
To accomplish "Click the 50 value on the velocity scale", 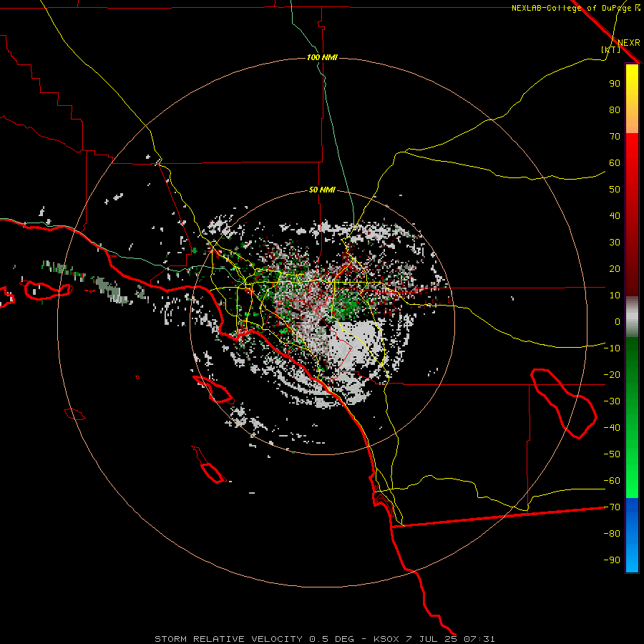I will coord(615,190).
